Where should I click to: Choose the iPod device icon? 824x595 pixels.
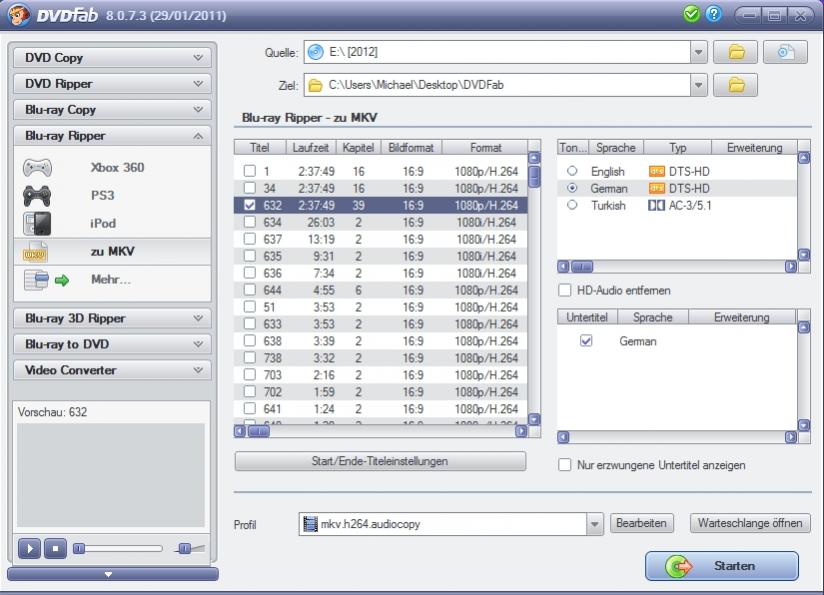coord(38,224)
